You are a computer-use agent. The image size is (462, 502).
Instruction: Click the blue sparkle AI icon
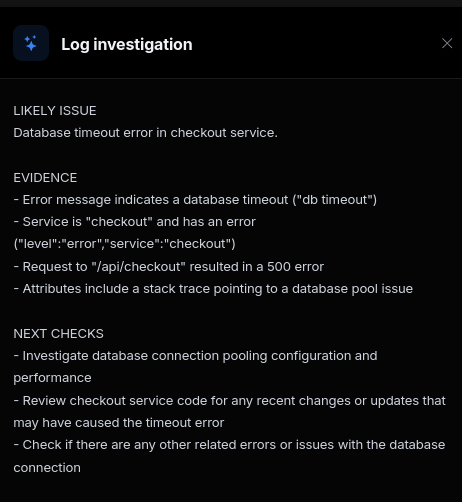click(x=31, y=43)
